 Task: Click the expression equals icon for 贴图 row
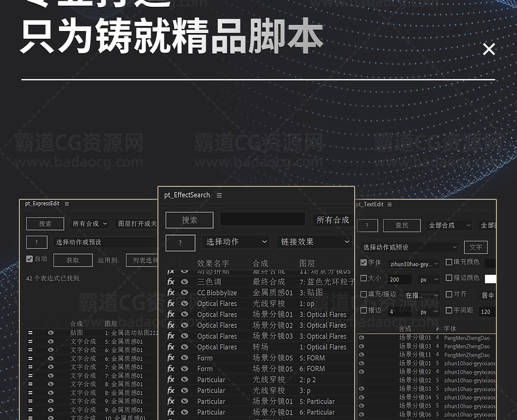tap(30, 333)
